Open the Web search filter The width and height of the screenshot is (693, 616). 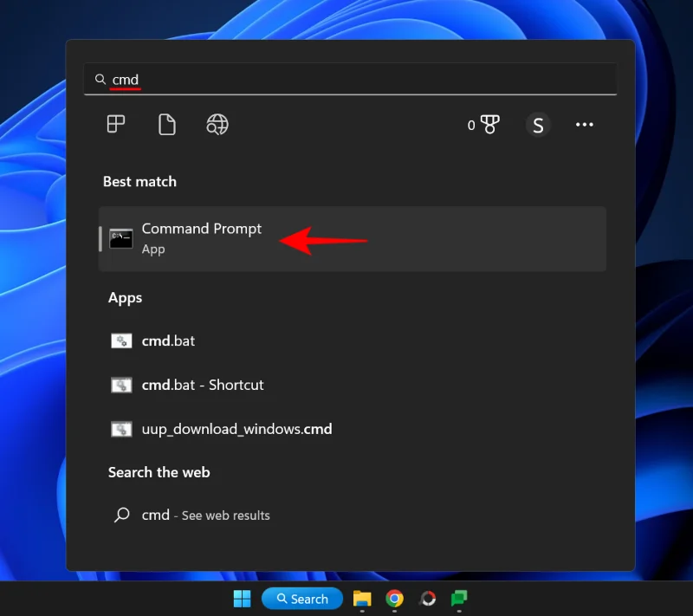coord(217,124)
